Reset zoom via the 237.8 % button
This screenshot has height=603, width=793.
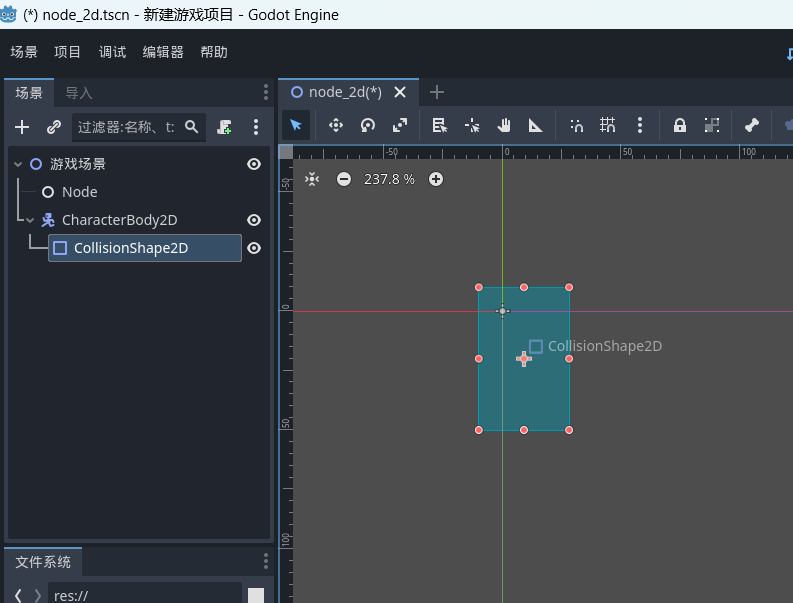[x=389, y=179]
